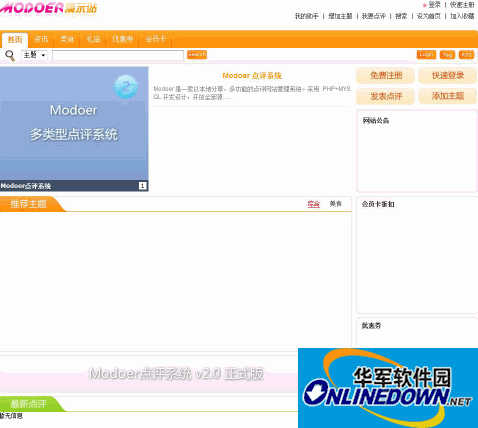Click the Modoer 多类型点评系统 banner image
The width and height of the screenshot is (478, 428).
pyautogui.click(x=74, y=123)
